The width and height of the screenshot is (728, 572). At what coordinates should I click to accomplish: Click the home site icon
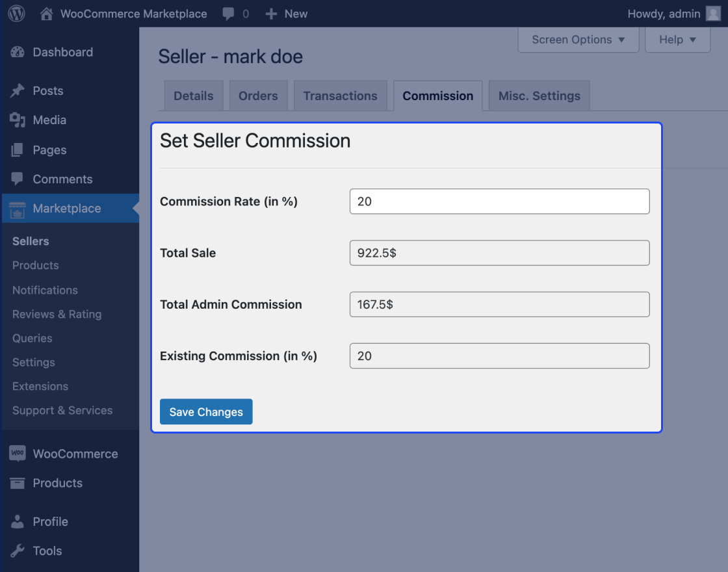point(46,14)
